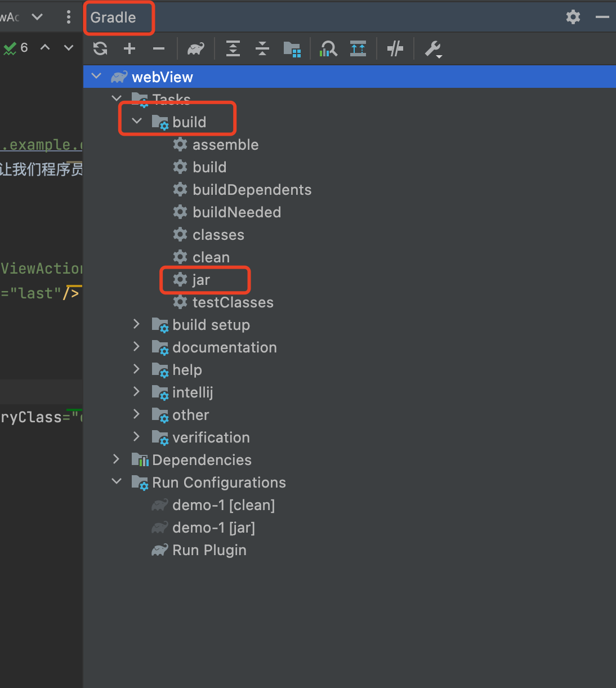Click the minus icon to detach project

coord(159,49)
